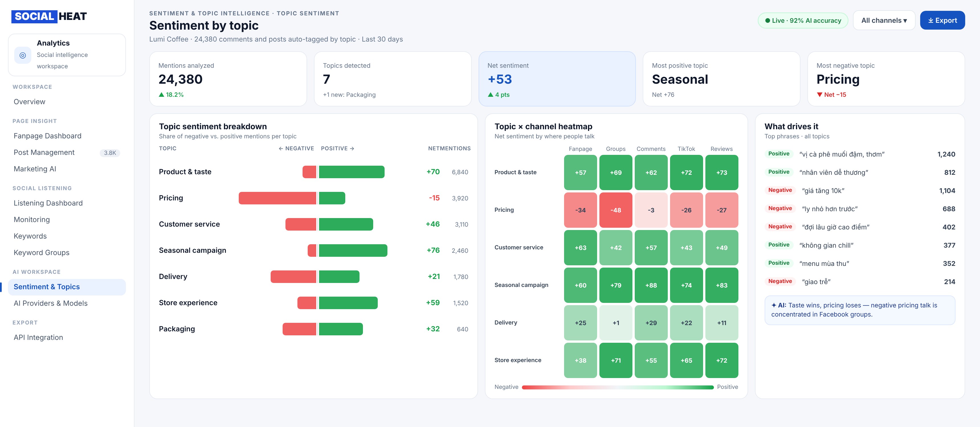Viewport: 980px width, 427px height.
Task: Select Sentiment & Topics menu item
Action: (67, 287)
